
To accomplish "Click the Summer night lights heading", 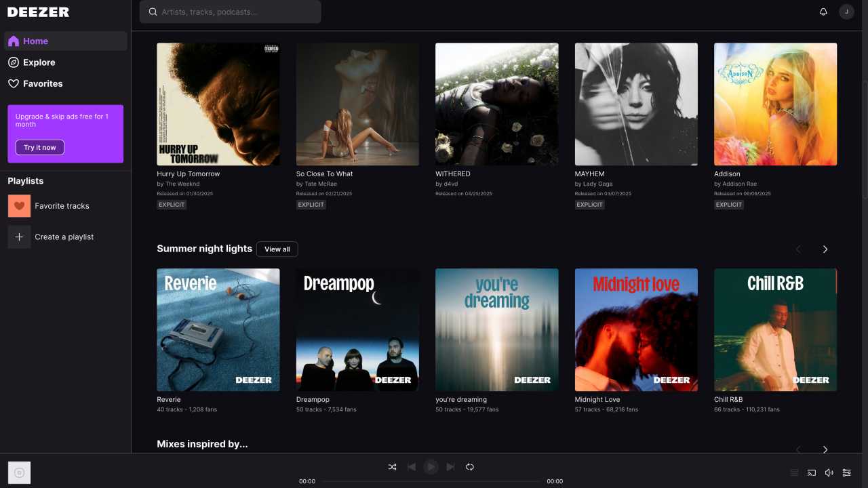I will (204, 249).
